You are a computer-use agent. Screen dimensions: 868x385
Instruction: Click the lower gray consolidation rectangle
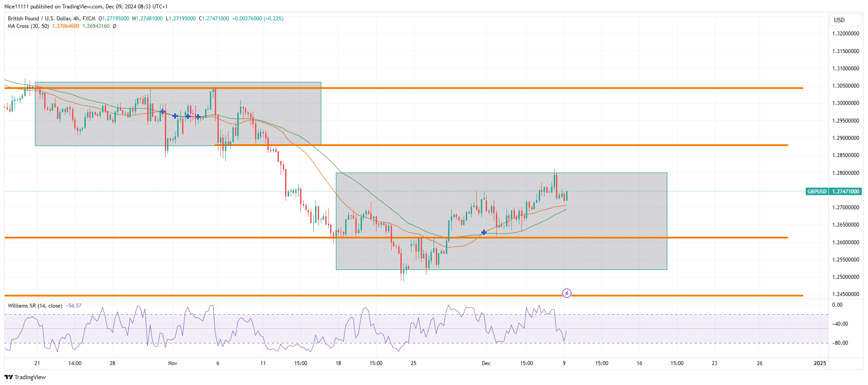[x=502, y=221]
